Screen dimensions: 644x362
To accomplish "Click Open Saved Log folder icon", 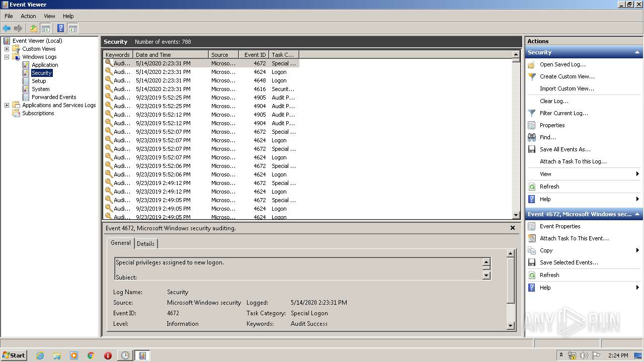I will click(532, 64).
